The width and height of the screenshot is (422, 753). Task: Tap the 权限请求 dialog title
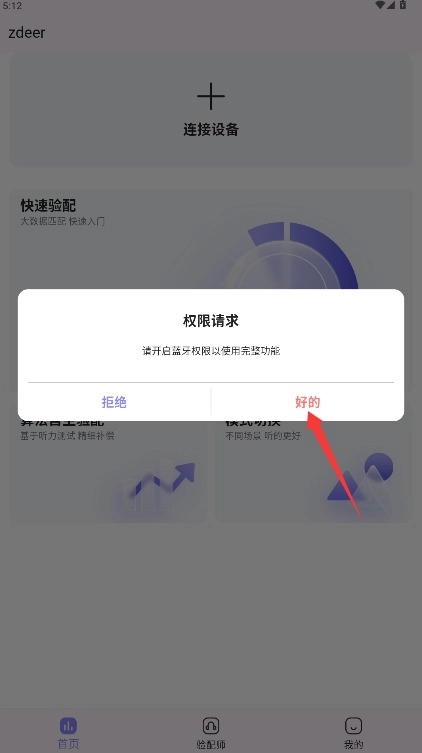211,321
